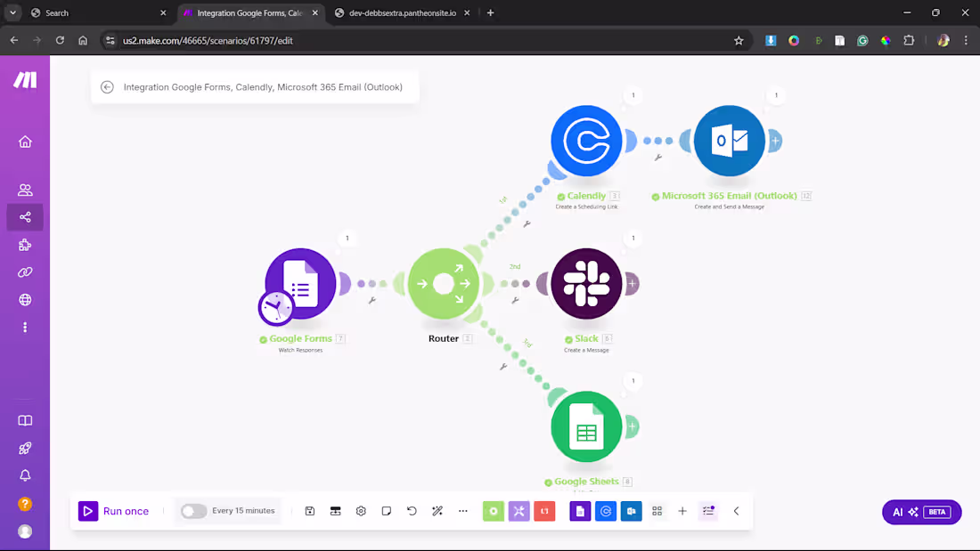This screenshot has height=551, width=980.
Task: Open the orange Help question mark icon
Action: pos(25,504)
